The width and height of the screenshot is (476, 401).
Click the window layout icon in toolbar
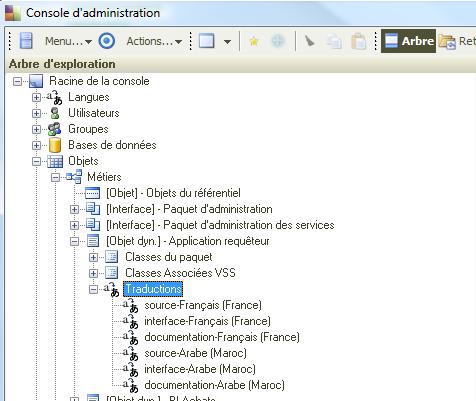click(x=207, y=41)
